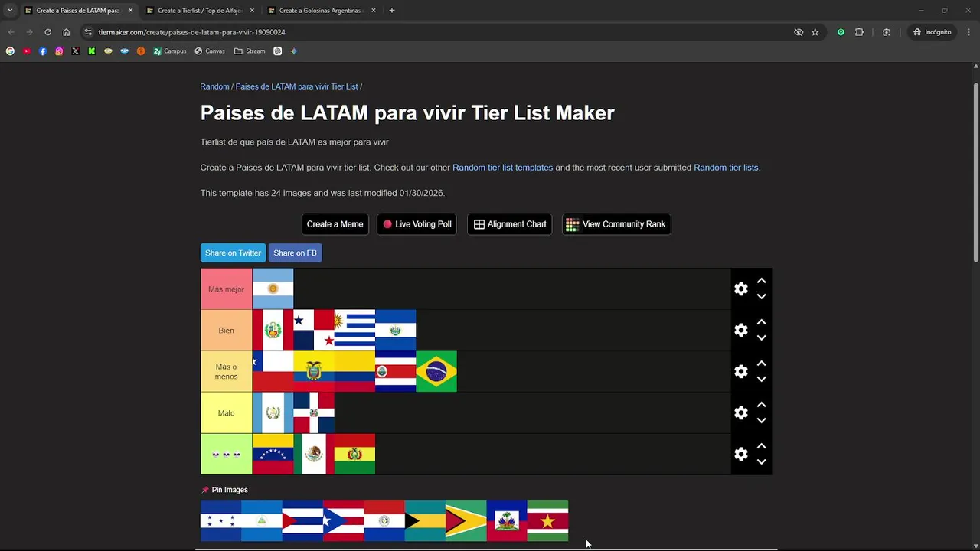Image resolution: width=980 pixels, height=551 pixels.
Task: Move the Más o menos tier up
Action: pyautogui.click(x=761, y=364)
